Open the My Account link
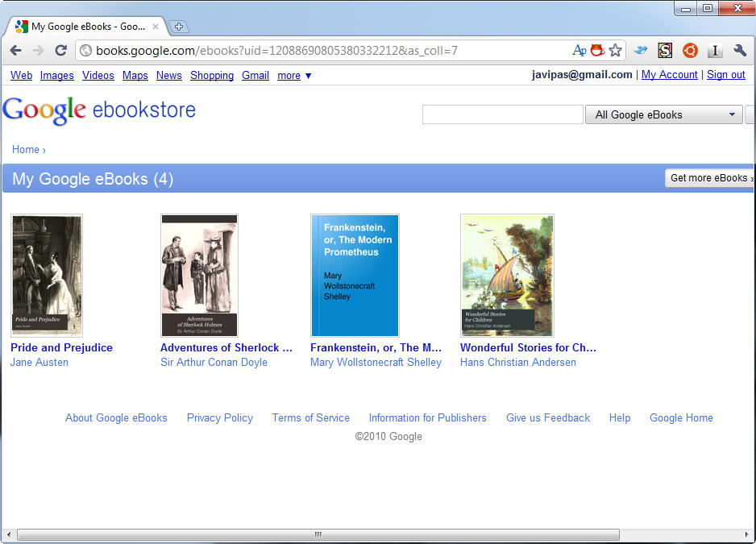Viewport: 756px width, 544px height. (x=669, y=75)
